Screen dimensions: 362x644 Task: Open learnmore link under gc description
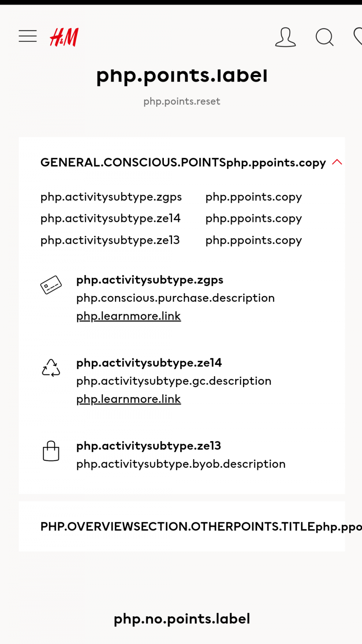point(129,399)
